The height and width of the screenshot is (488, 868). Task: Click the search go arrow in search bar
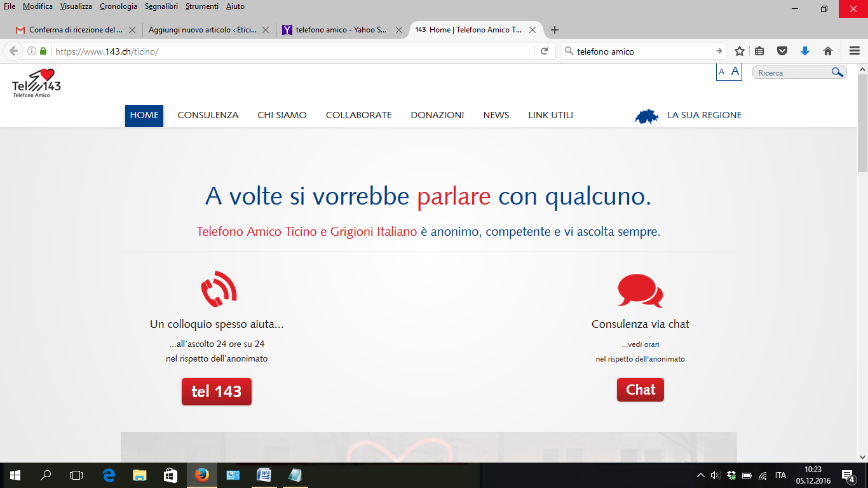point(719,51)
